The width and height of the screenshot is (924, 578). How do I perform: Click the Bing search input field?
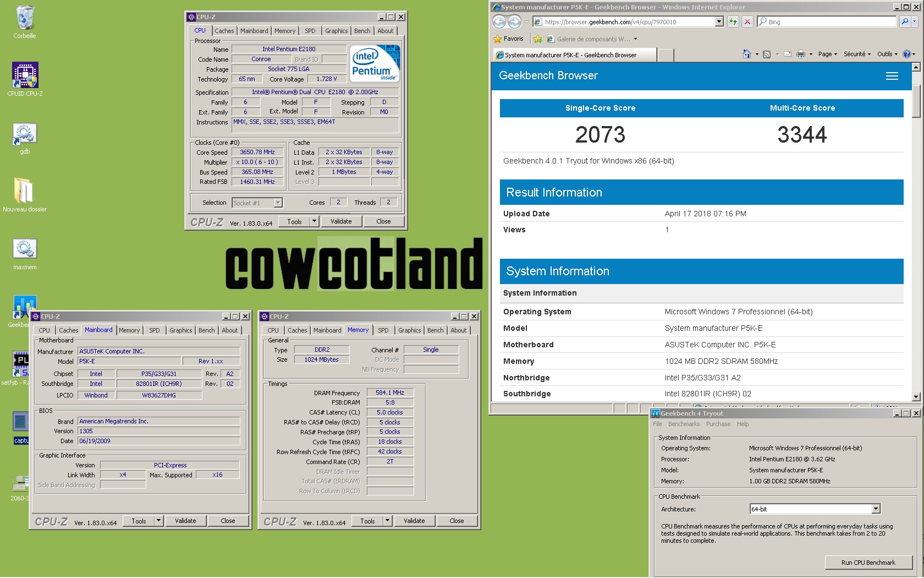(827, 21)
